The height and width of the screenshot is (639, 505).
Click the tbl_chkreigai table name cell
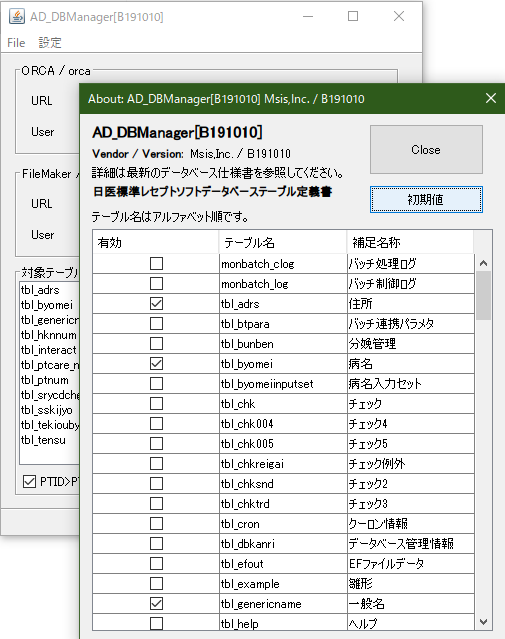pyautogui.click(x=283, y=464)
